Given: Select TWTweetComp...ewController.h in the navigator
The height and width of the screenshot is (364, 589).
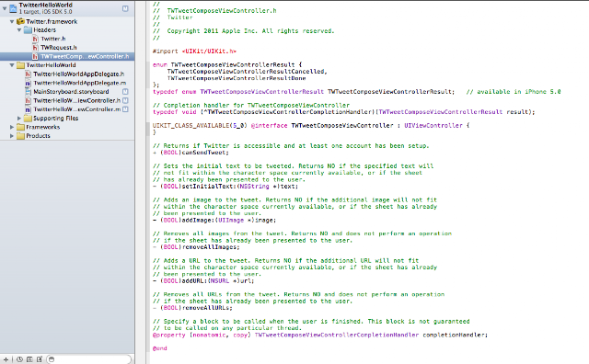Looking at the screenshot, I should pyautogui.click(x=85, y=56).
